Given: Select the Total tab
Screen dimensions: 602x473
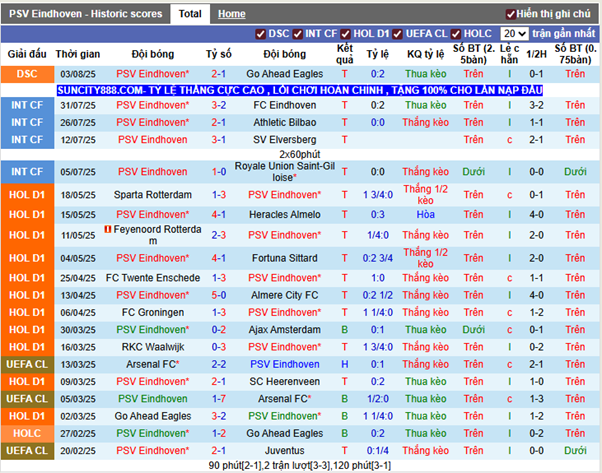Looking at the screenshot, I should click(x=190, y=14).
